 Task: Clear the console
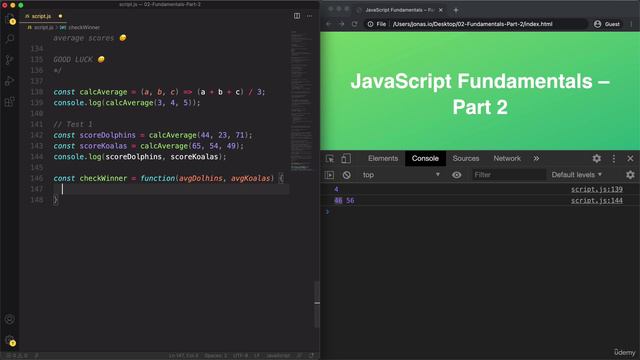coord(347,175)
